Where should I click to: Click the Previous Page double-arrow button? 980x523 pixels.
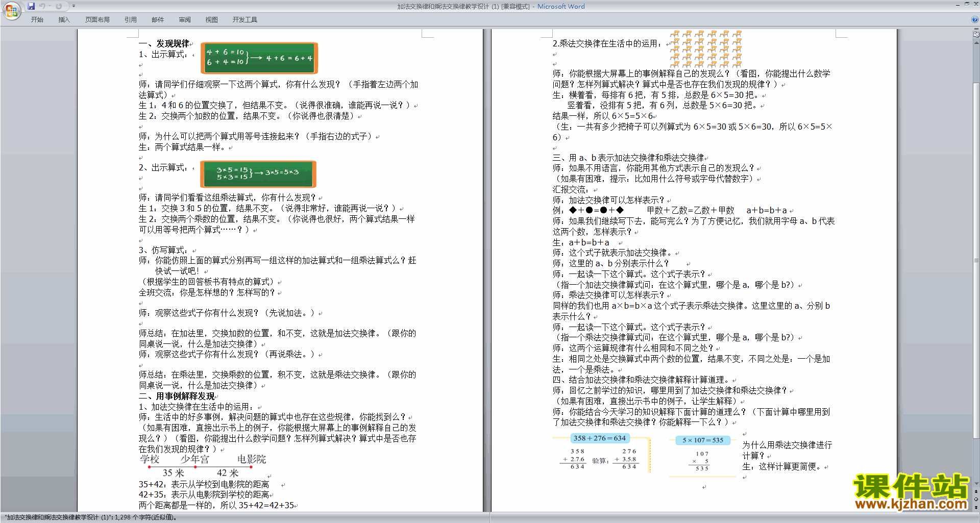(976, 492)
